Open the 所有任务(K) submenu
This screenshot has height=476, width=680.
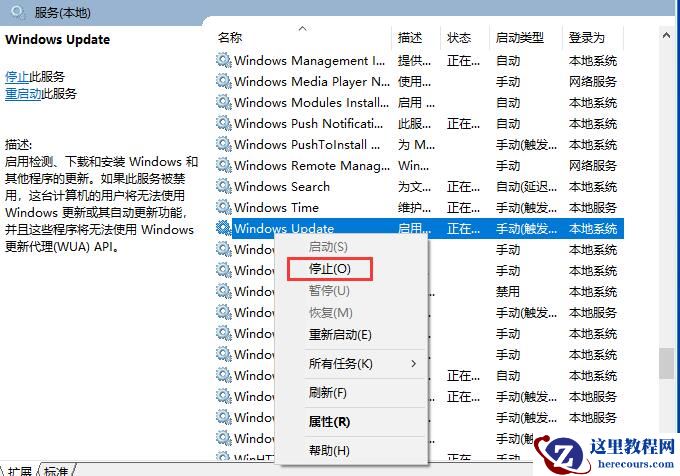[x=340, y=364]
